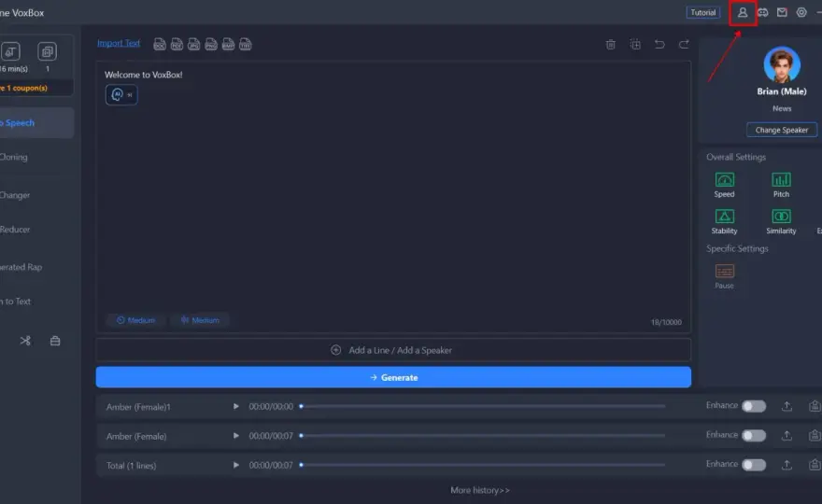Click Add a Line / Add a Speaker
Screen dimensions: 822x504
(393, 350)
